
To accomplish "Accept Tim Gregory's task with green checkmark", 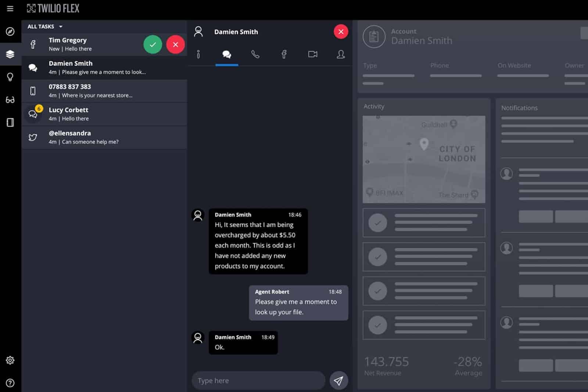I will tap(153, 44).
